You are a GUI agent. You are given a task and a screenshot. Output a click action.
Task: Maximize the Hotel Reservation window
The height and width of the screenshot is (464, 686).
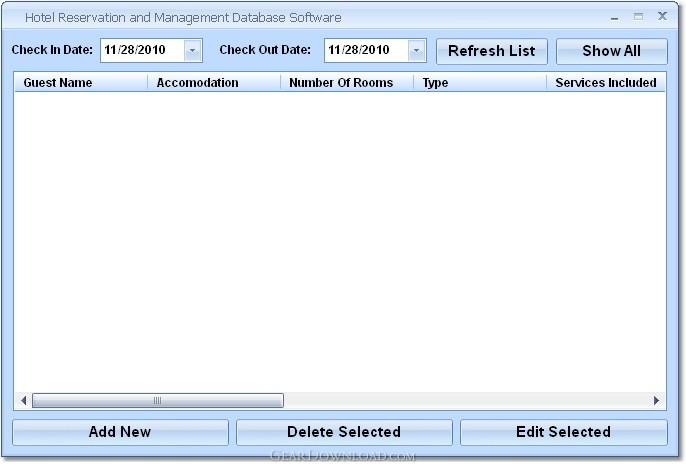(638, 17)
